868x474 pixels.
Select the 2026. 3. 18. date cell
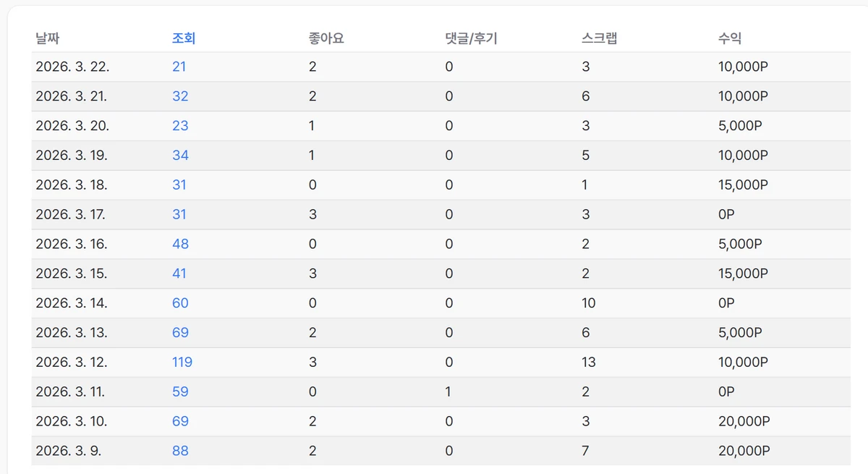click(x=72, y=185)
